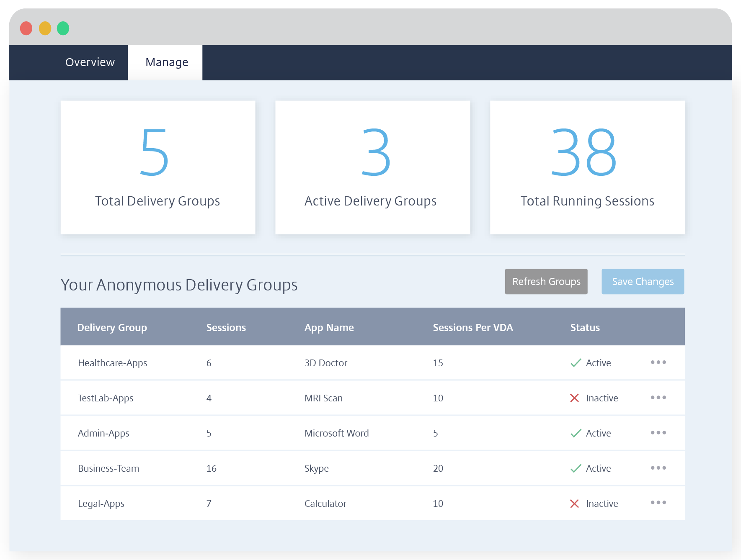Click the Save Changes button
The width and height of the screenshot is (741, 560).
tap(643, 282)
